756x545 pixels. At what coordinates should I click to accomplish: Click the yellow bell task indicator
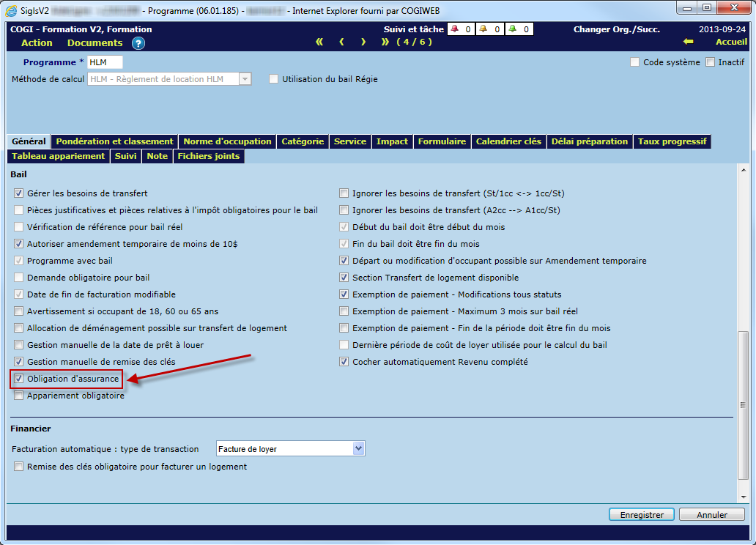coord(483,29)
